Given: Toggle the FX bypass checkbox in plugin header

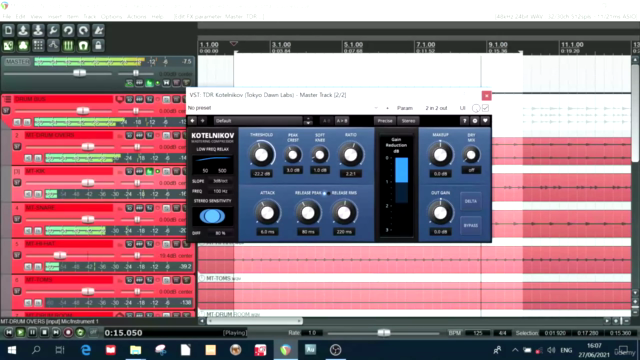Looking at the screenshot, I should (x=485, y=108).
